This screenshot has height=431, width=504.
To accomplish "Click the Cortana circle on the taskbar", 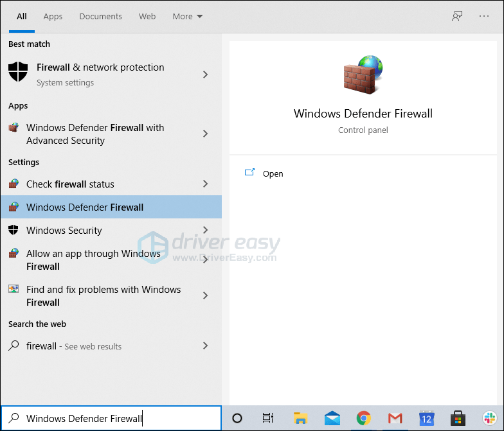I will pyautogui.click(x=237, y=418).
